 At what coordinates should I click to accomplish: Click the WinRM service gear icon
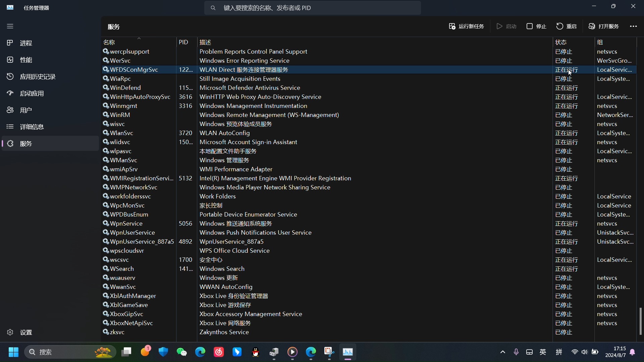106,115
